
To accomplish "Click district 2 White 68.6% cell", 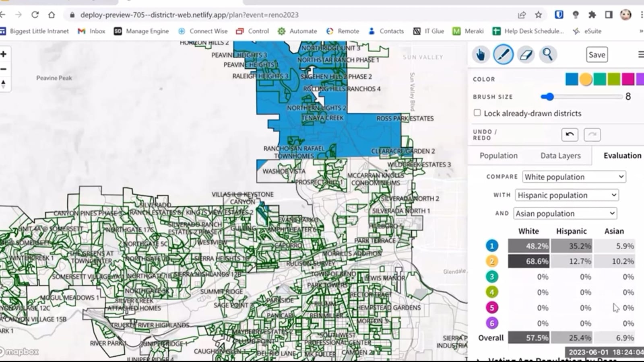I will pyautogui.click(x=528, y=261).
